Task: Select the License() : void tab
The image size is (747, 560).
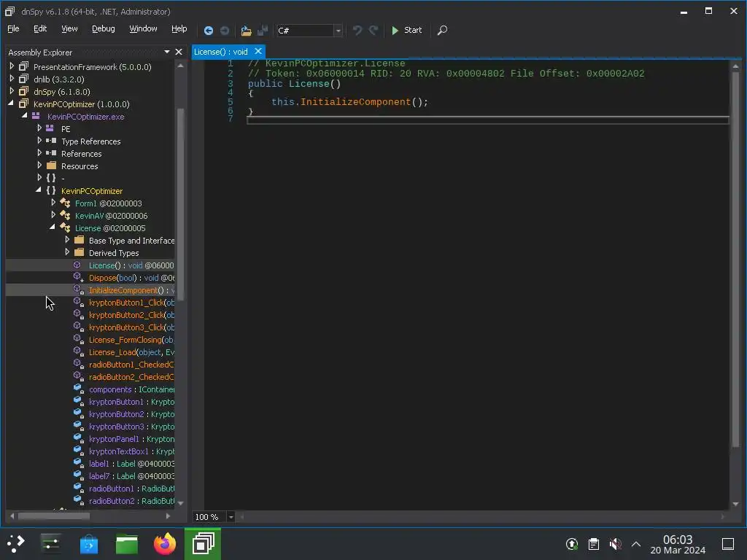Action: click(220, 52)
